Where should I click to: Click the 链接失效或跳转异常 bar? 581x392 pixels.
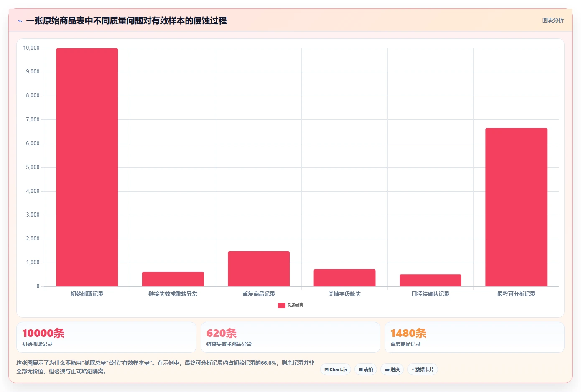point(173,279)
